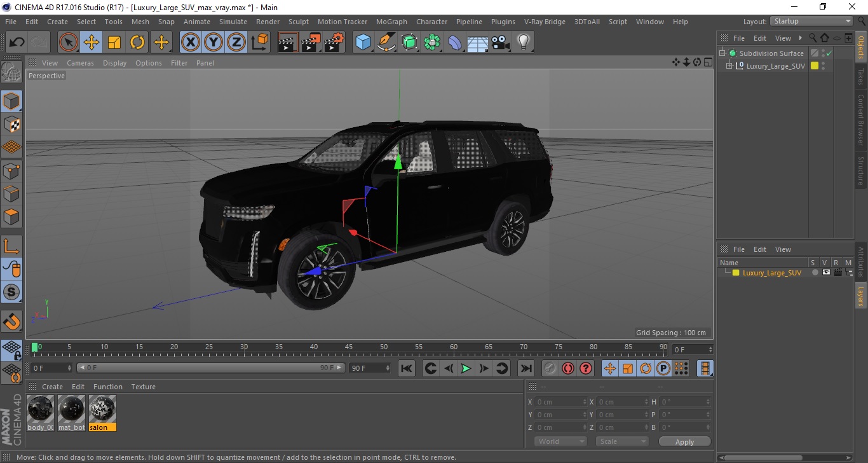Open the Layout dropdown
The height and width of the screenshot is (463, 868).
coord(812,21)
